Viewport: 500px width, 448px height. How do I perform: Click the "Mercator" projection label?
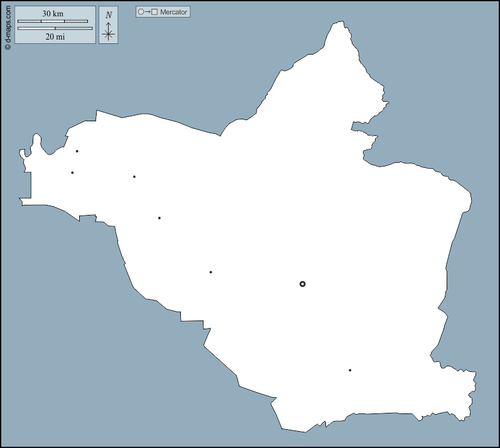[173, 12]
